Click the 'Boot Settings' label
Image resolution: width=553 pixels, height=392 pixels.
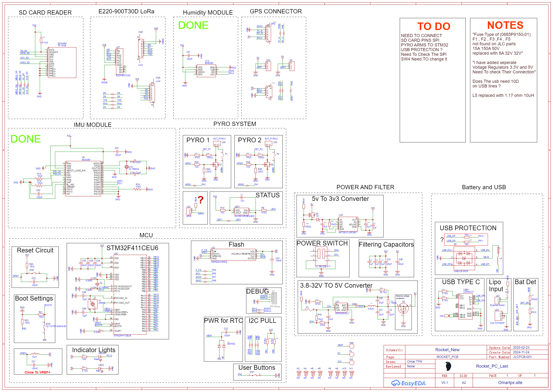(x=34, y=298)
